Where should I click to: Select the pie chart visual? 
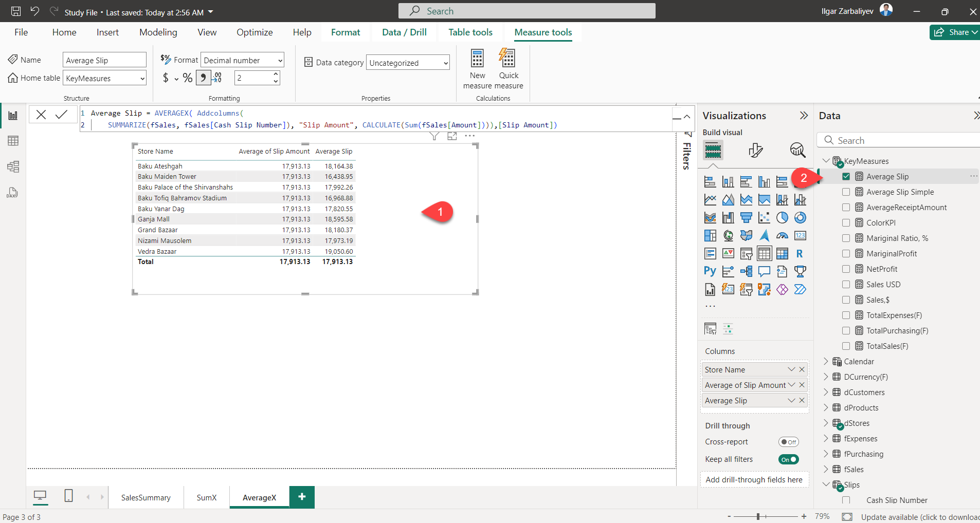pos(782,218)
